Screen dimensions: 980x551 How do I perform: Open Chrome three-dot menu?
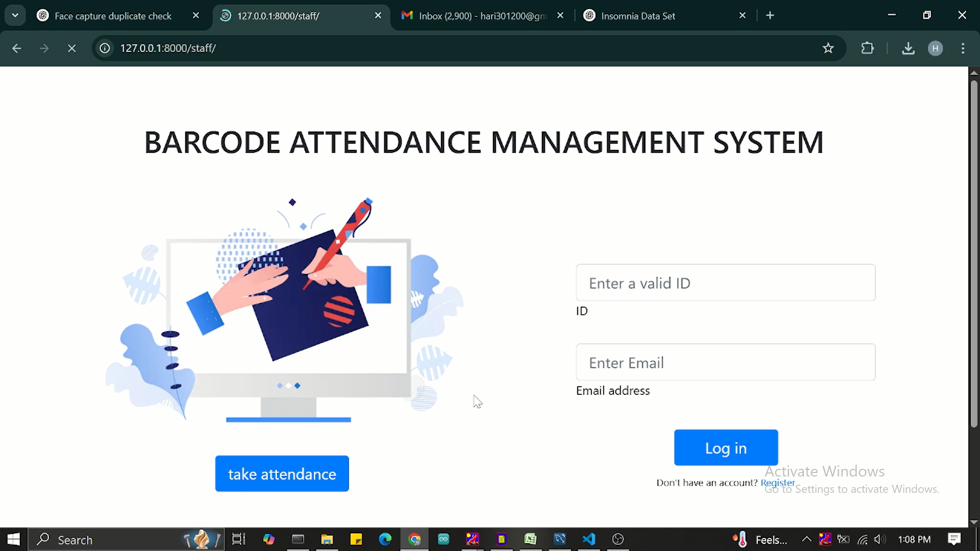tap(963, 48)
